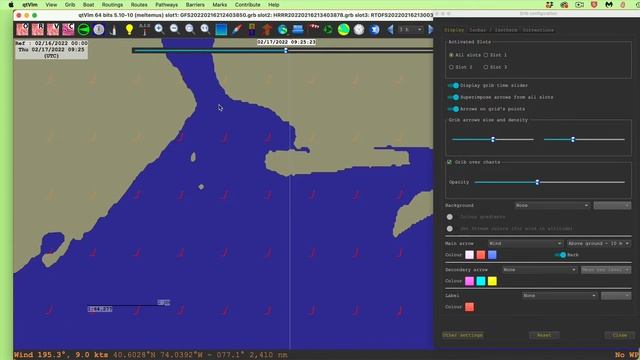
Task: Click the blue round X icon
Action: [x=375, y=29]
